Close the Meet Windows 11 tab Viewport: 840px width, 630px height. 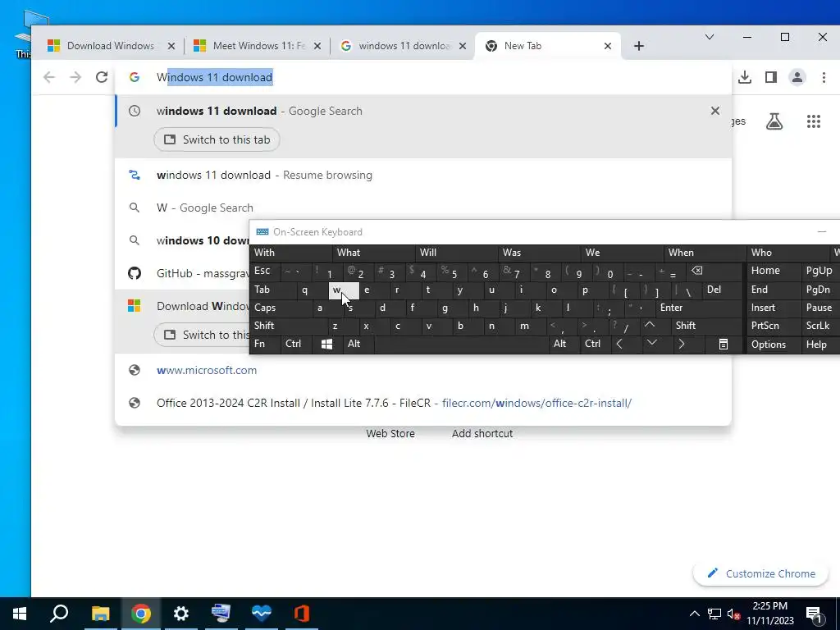tap(317, 46)
